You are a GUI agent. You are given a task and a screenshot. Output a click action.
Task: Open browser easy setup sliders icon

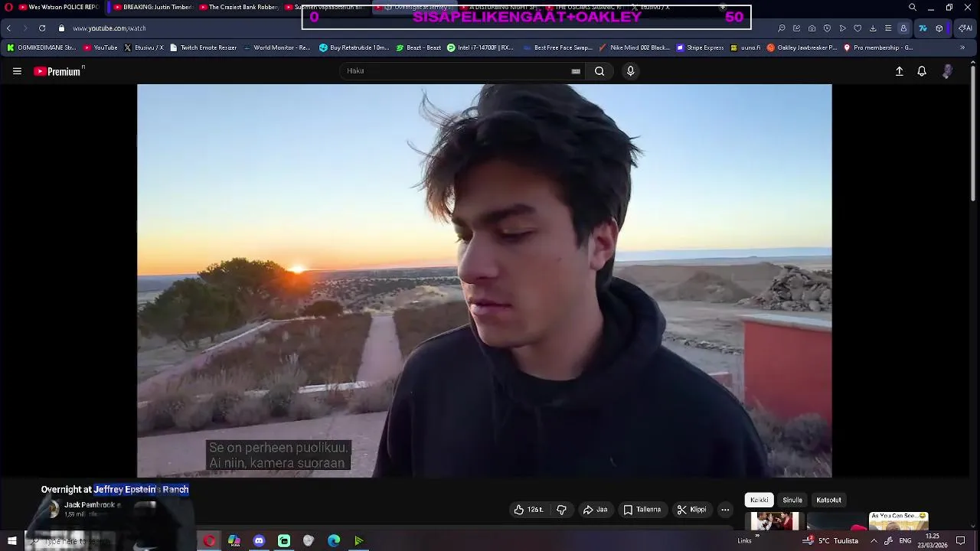(888, 28)
